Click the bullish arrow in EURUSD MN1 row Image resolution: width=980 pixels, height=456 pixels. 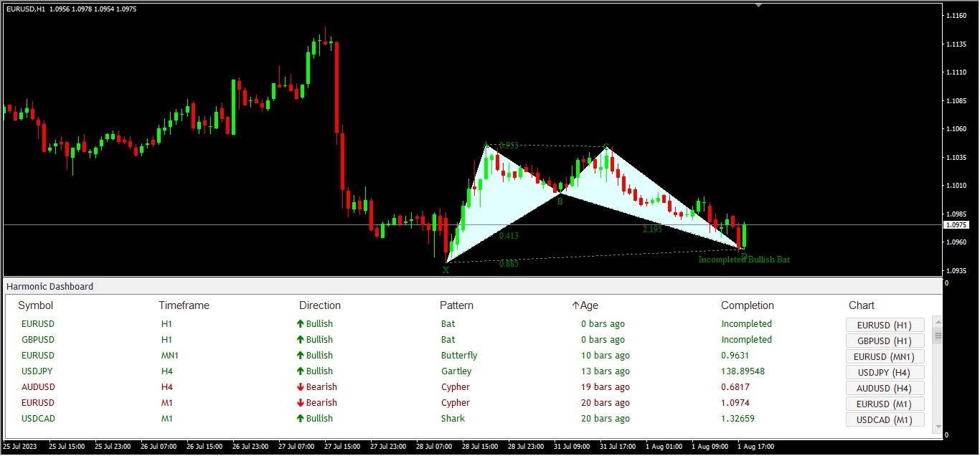[x=301, y=356]
